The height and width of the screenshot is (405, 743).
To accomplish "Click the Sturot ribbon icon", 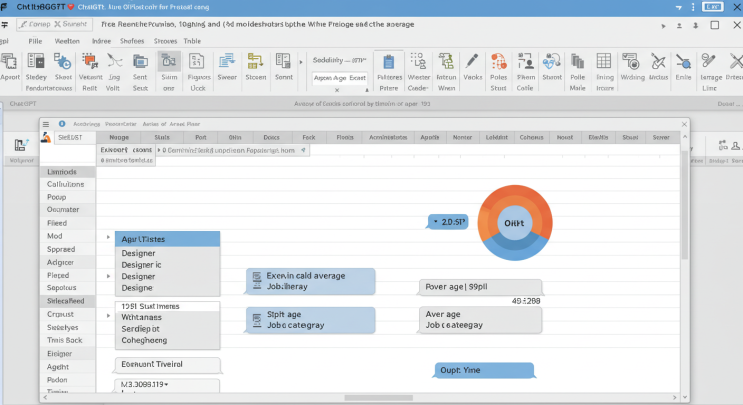I will point(552,62).
